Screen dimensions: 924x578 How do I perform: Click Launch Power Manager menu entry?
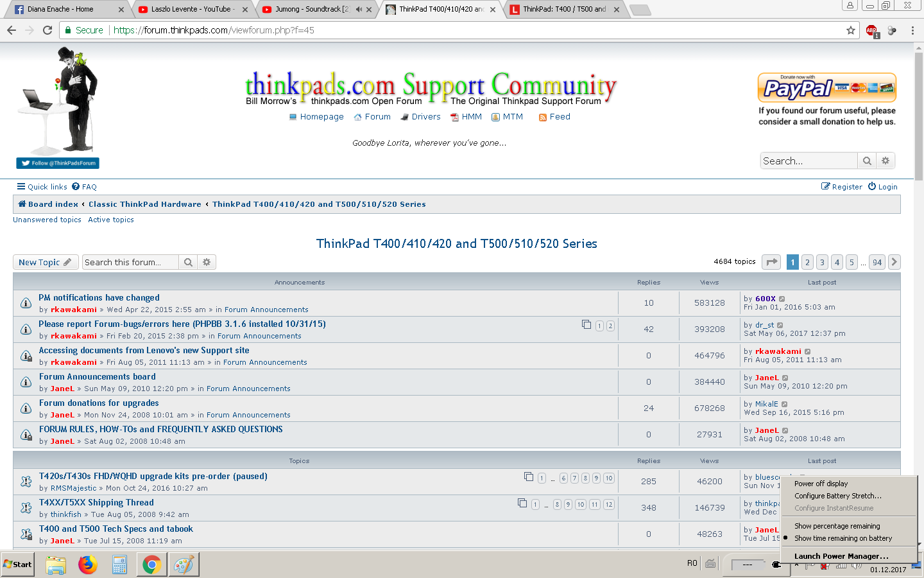pos(841,556)
